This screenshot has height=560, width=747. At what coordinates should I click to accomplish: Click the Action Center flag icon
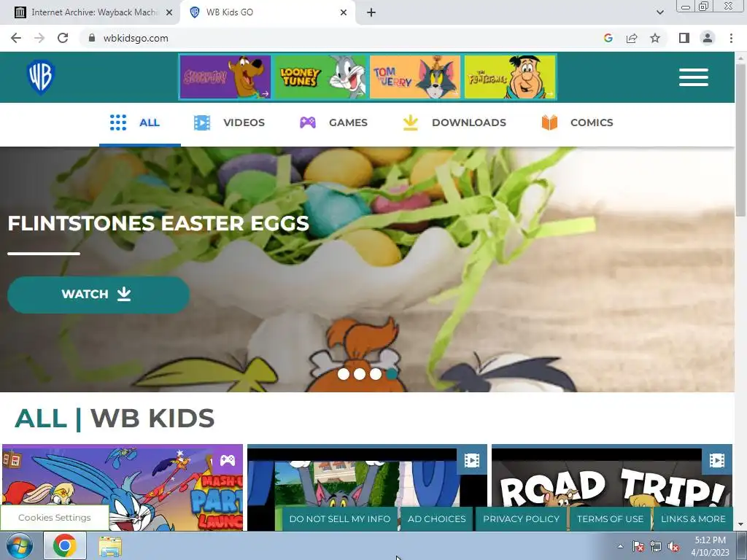638,546
